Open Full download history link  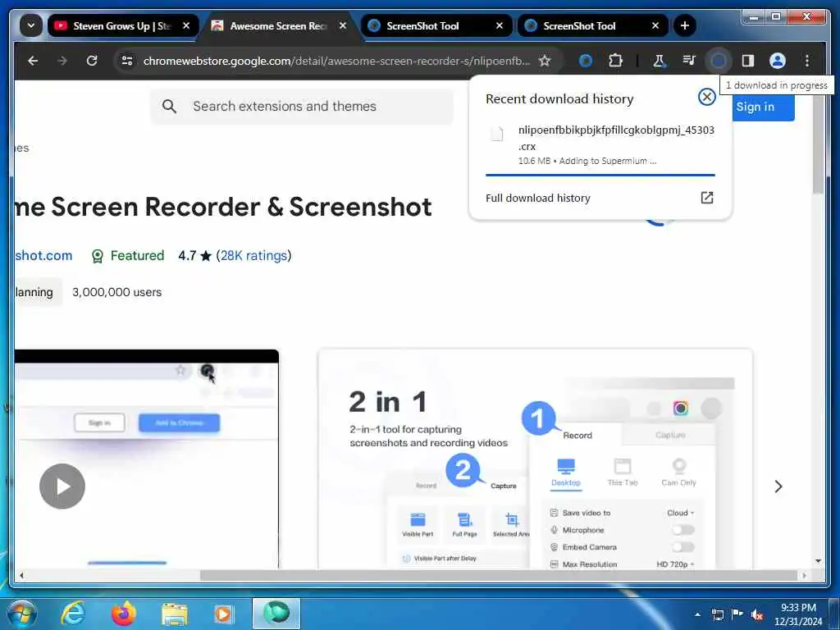(538, 198)
